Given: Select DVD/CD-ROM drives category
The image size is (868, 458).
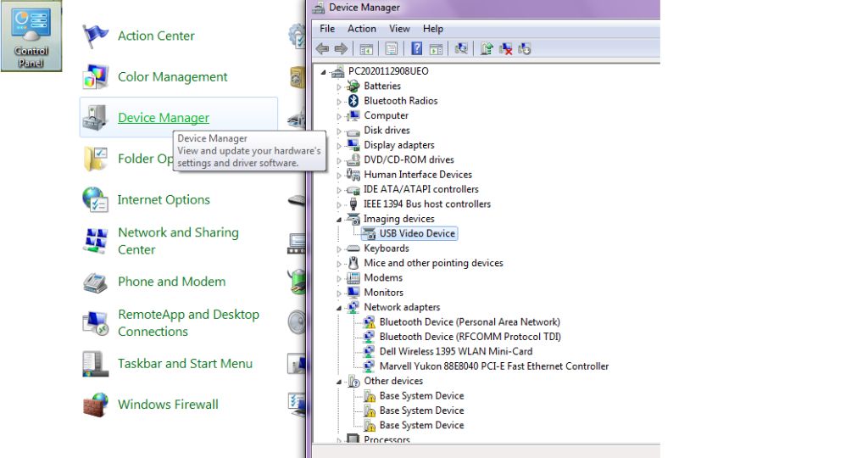Looking at the screenshot, I should (409, 160).
